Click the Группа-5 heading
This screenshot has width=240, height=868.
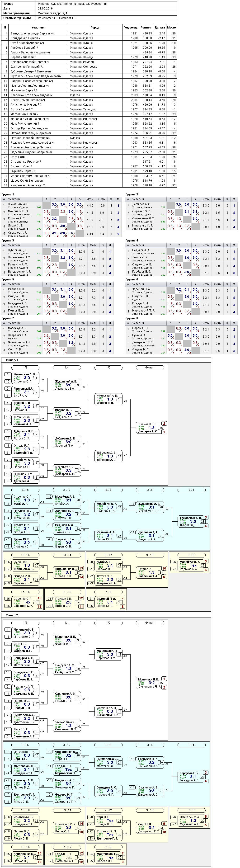[8, 279]
